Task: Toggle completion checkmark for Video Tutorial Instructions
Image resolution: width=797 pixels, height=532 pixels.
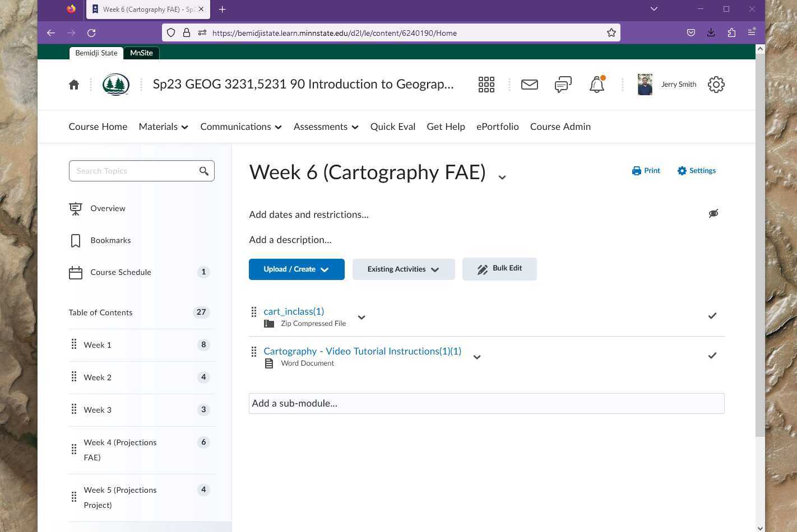Action: 712,356
